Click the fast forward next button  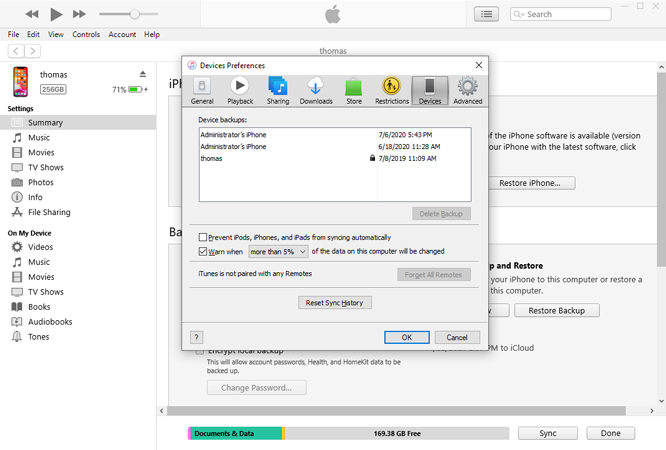79,14
